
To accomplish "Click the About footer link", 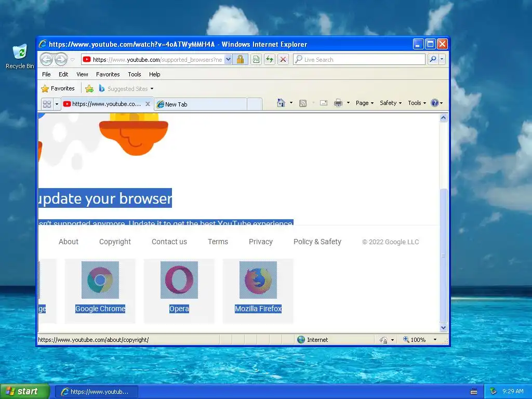I will coord(69,242).
